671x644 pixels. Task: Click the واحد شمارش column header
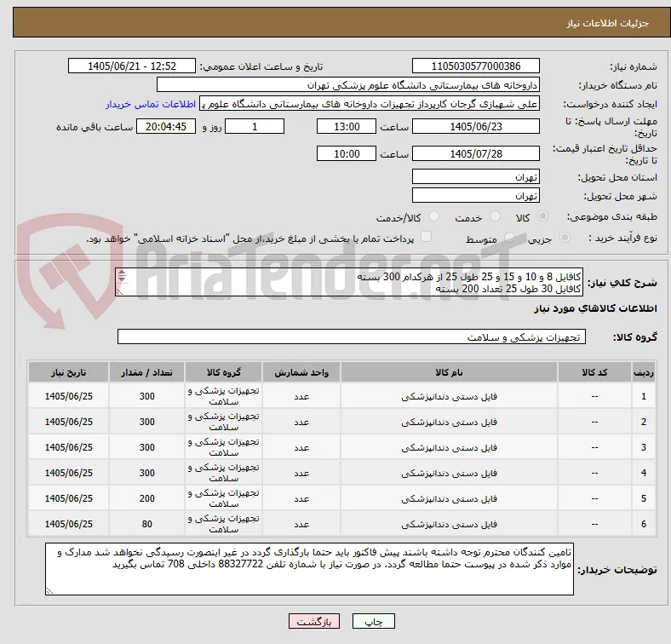301,372
